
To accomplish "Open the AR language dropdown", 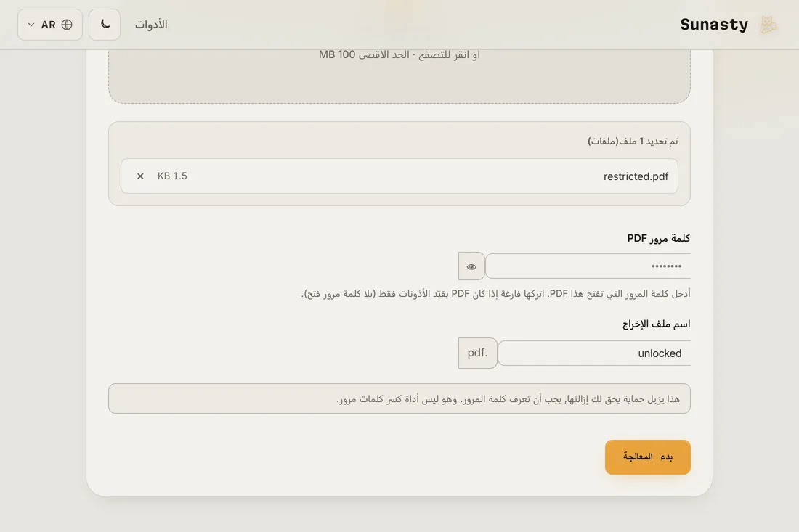I will [x=50, y=25].
